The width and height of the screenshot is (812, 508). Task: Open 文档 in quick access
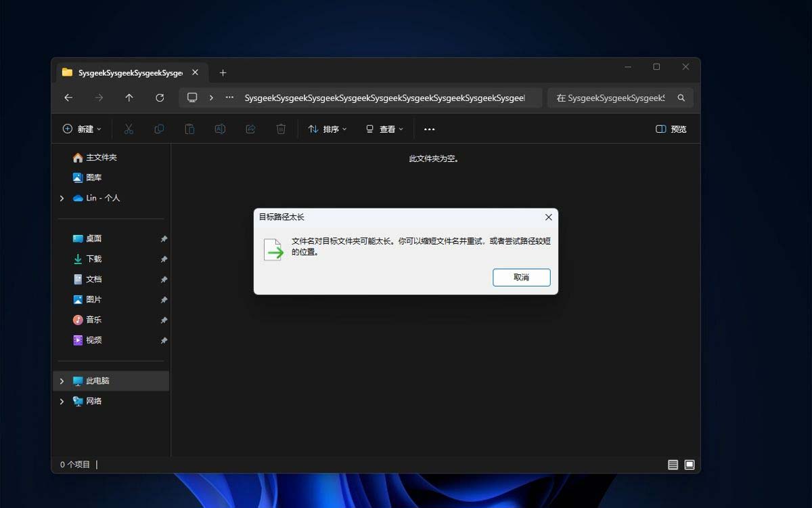tap(87, 279)
